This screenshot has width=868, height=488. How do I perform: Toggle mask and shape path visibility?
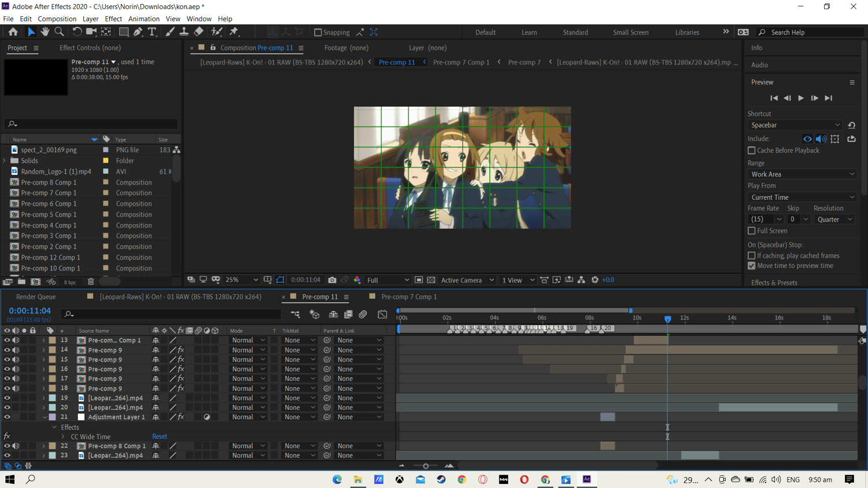281,280
